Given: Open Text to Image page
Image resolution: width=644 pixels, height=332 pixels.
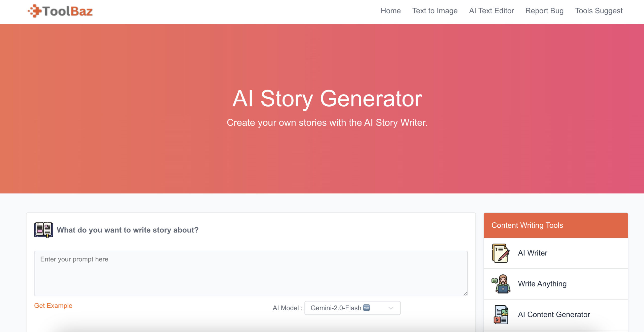Looking at the screenshot, I should pos(435,11).
